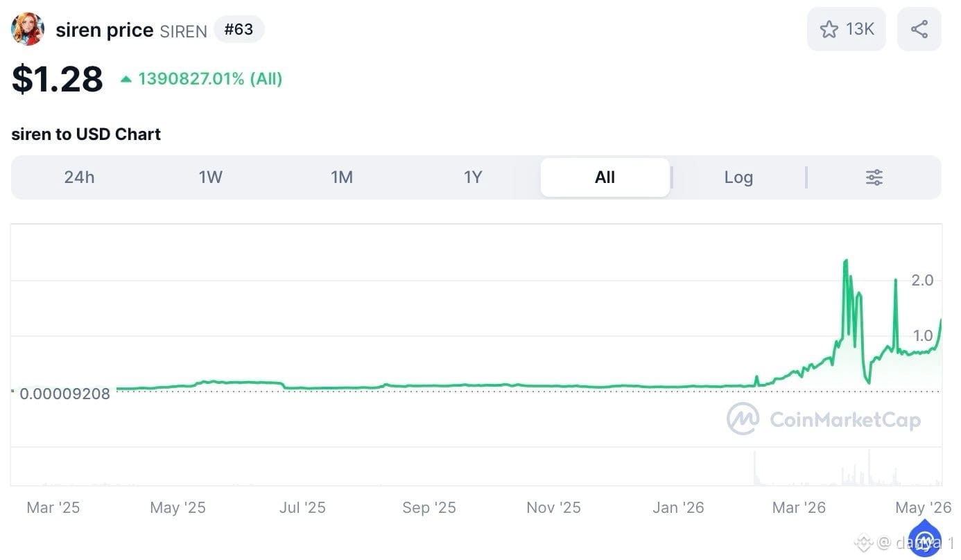The image size is (961, 560).
Task: Click the Jul '25 axis label
Action: (302, 507)
